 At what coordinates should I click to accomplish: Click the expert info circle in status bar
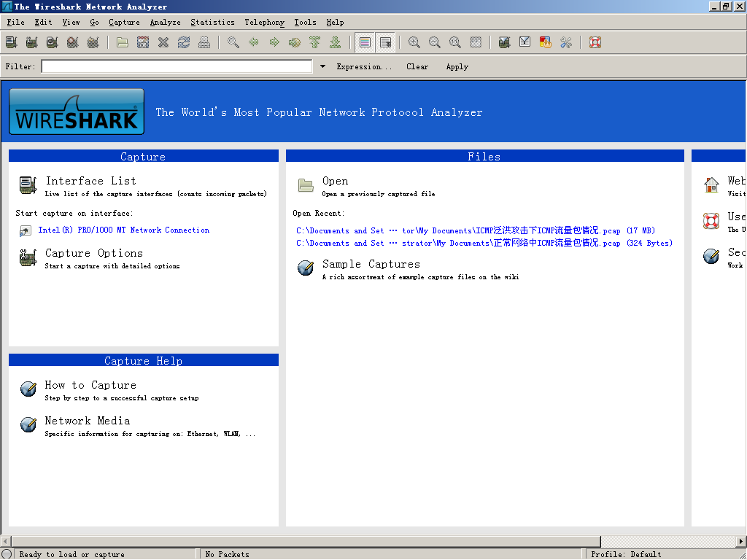tap(7, 554)
